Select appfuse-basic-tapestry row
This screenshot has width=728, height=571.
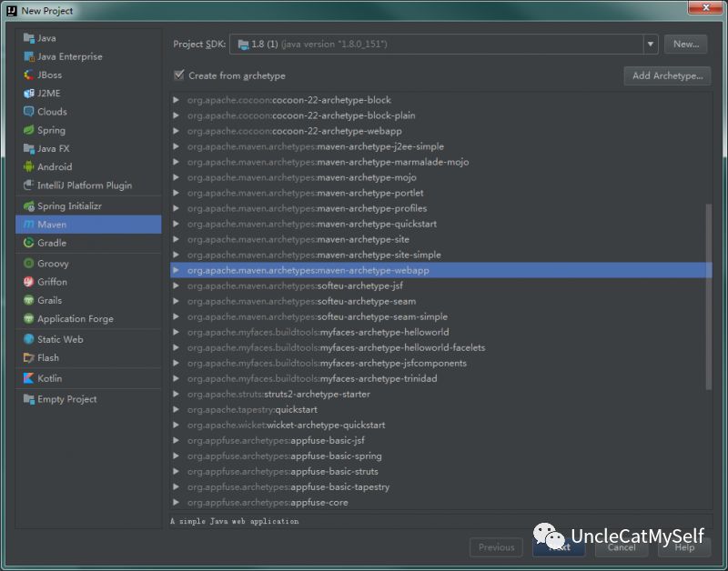pyautogui.click(x=440, y=486)
